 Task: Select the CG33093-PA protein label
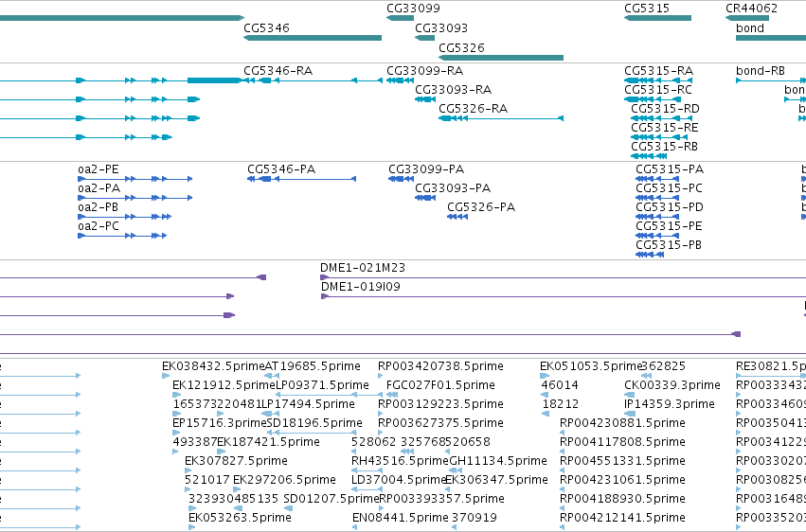[453, 188]
